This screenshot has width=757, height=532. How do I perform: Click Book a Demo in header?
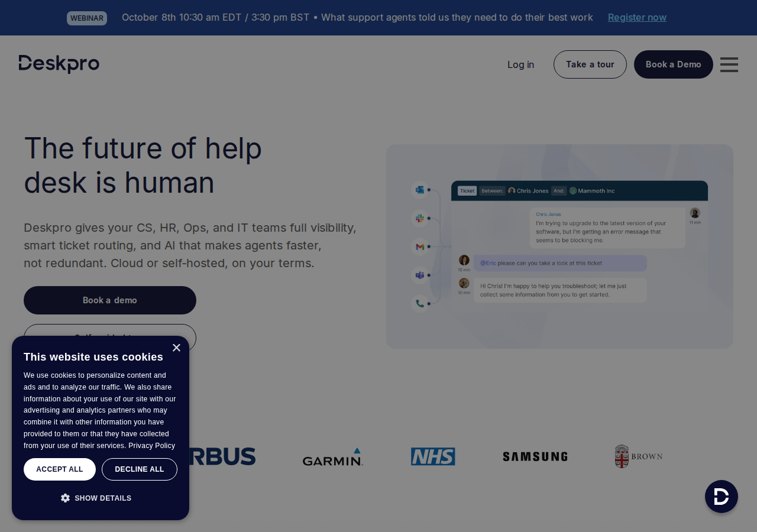674,64
